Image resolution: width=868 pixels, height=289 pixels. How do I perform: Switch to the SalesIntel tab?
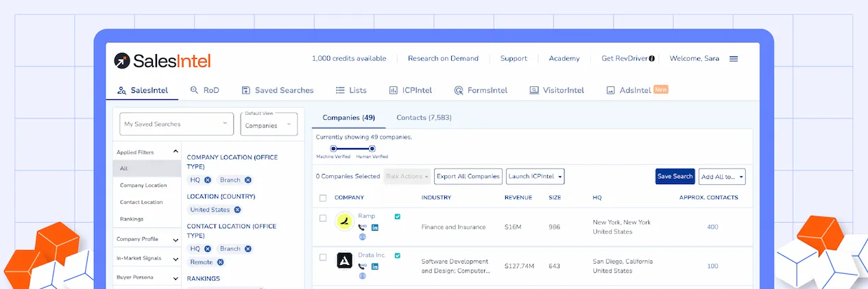[143, 90]
